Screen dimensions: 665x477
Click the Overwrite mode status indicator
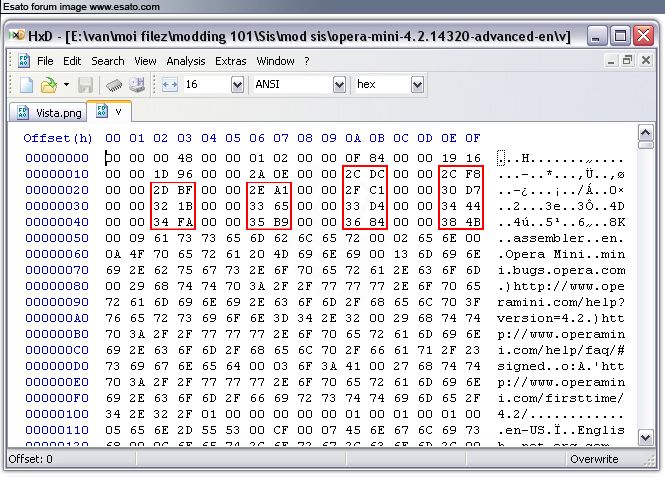[594, 459]
